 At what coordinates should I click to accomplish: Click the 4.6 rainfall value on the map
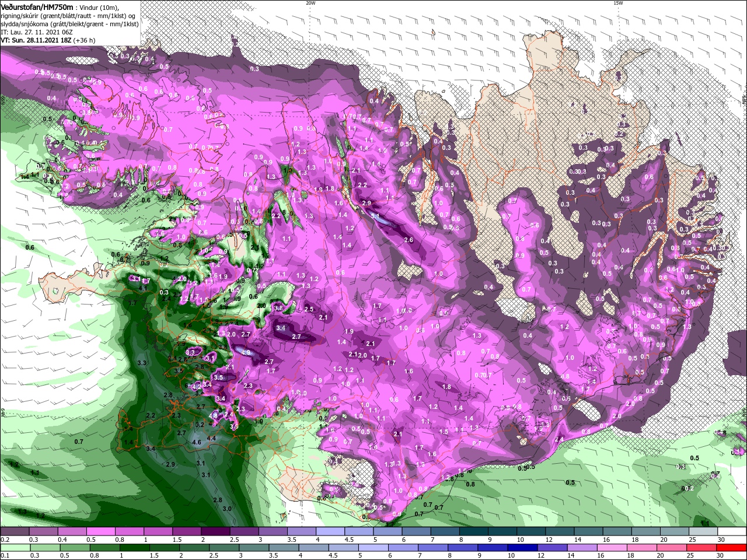197,442
